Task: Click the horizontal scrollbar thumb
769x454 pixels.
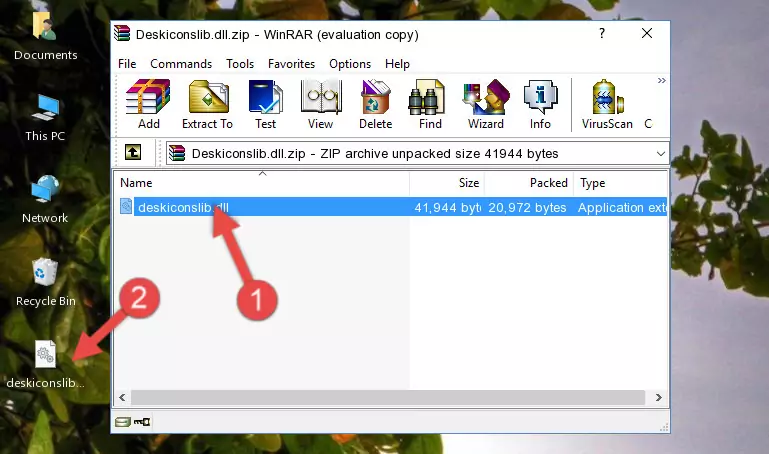Action: tap(388, 398)
